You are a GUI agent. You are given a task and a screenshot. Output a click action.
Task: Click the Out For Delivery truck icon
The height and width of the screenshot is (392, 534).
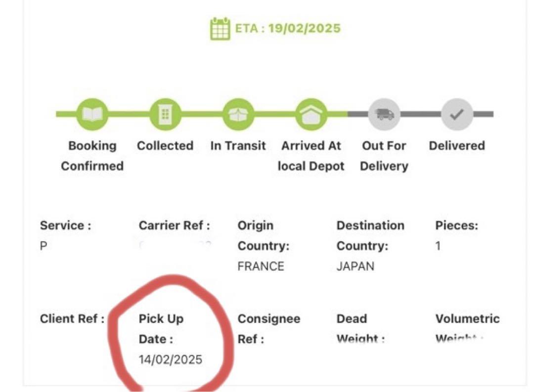[384, 114]
